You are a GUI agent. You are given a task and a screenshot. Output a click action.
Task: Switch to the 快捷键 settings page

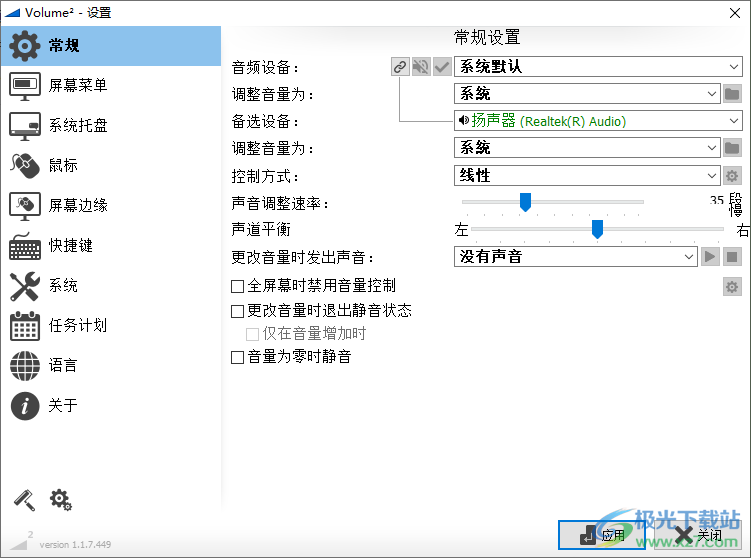(70, 245)
